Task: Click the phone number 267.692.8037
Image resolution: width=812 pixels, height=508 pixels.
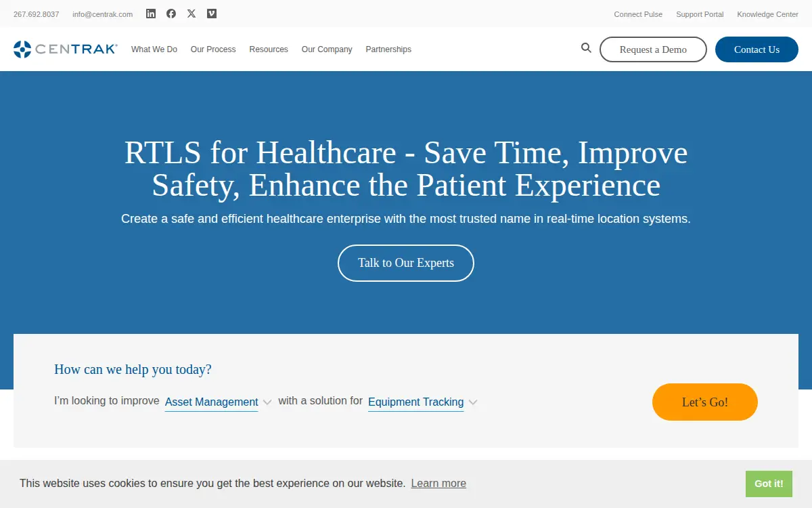Action: tap(37, 14)
